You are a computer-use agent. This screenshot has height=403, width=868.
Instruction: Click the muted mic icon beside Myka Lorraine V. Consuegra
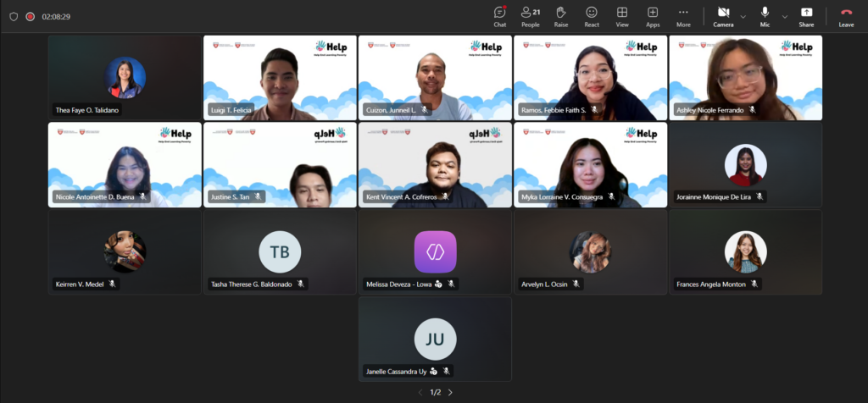612,196
